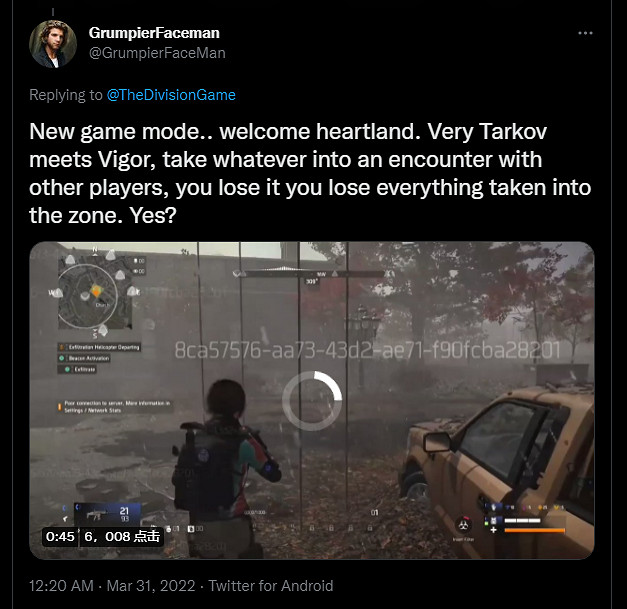Screen dimensions: 627x609
Task: Click the GrumpierFaceman display name
Action: coord(154,33)
